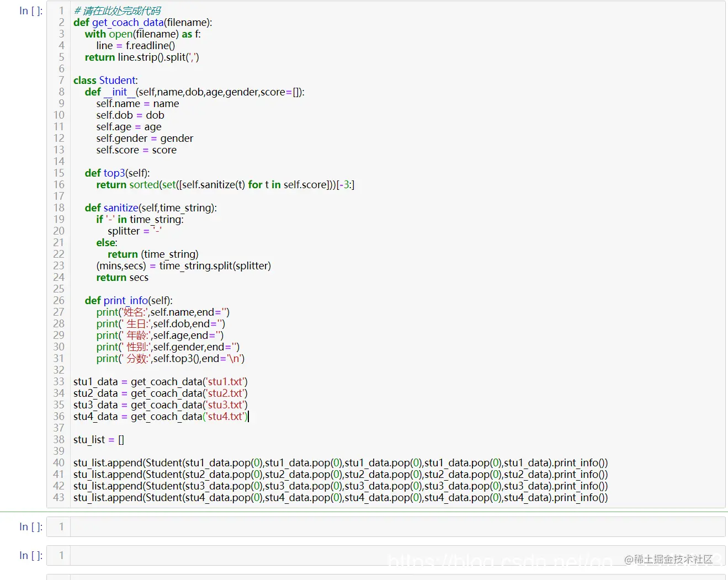The height and width of the screenshot is (580, 728).
Task: Click the 'def sanitize(self,time_string):' line
Action: tap(151, 207)
